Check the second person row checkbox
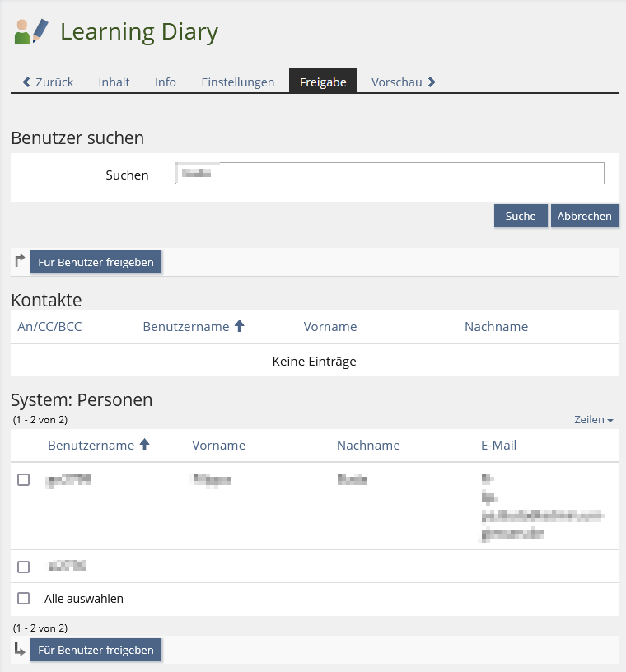Viewport: 626px width, 672px height. point(24,567)
